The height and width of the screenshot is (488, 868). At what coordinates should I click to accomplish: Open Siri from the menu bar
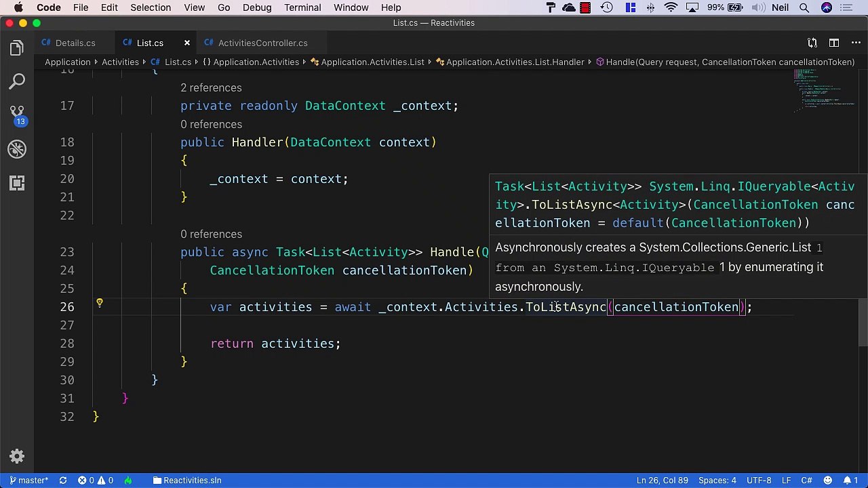(x=827, y=7)
